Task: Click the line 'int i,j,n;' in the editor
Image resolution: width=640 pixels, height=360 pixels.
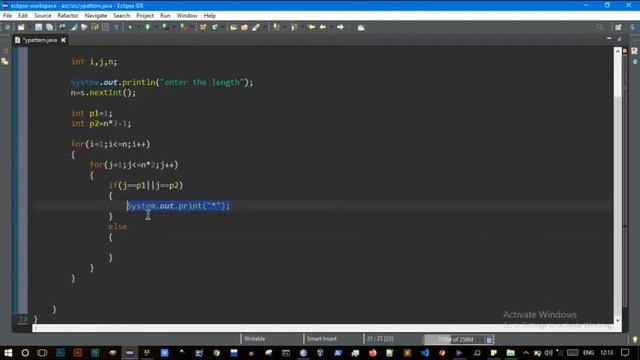Action: click(x=94, y=62)
